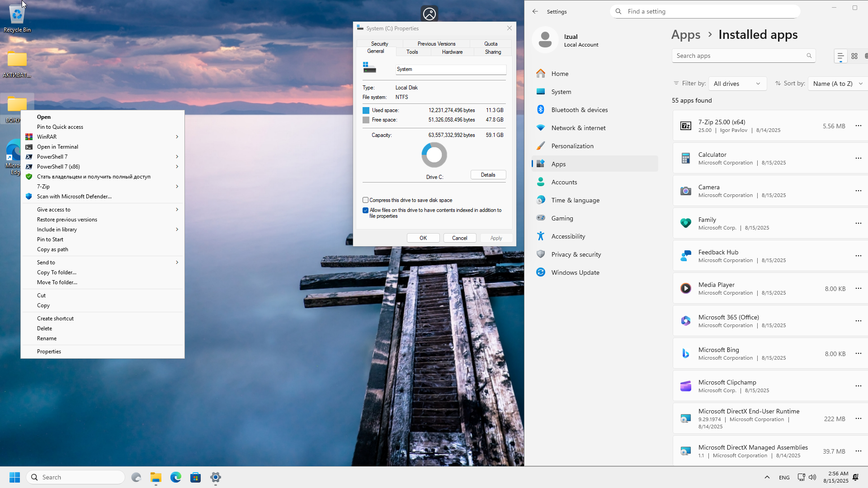Click the Settings back arrow

(x=535, y=12)
